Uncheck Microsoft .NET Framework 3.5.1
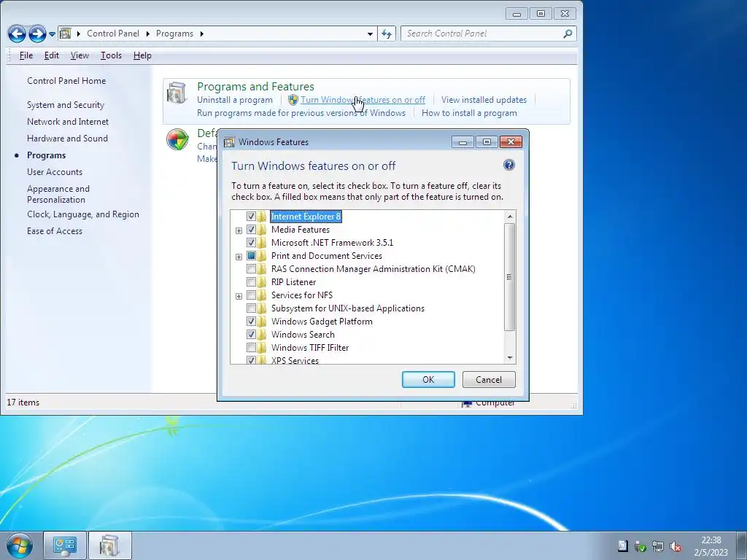The height and width of the screenshot is (560, 747). 251,242
